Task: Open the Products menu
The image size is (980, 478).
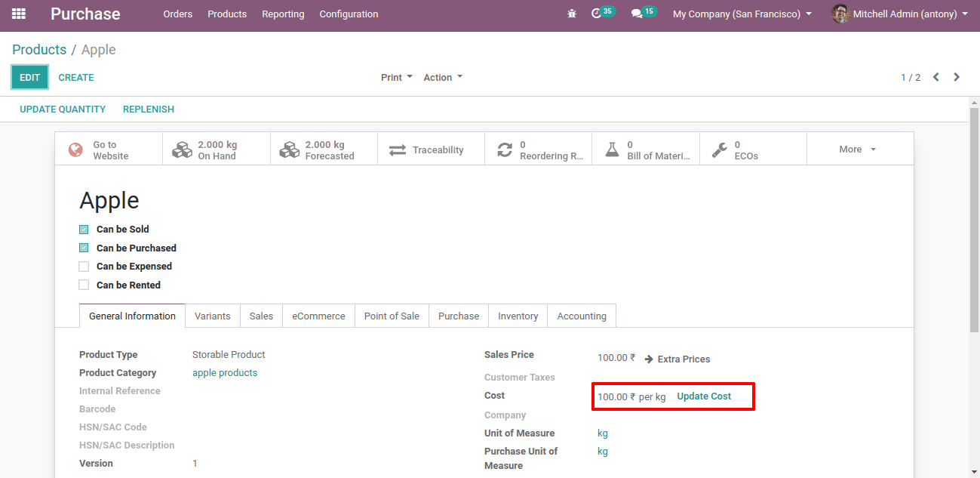Action: (x=227, y=14)
